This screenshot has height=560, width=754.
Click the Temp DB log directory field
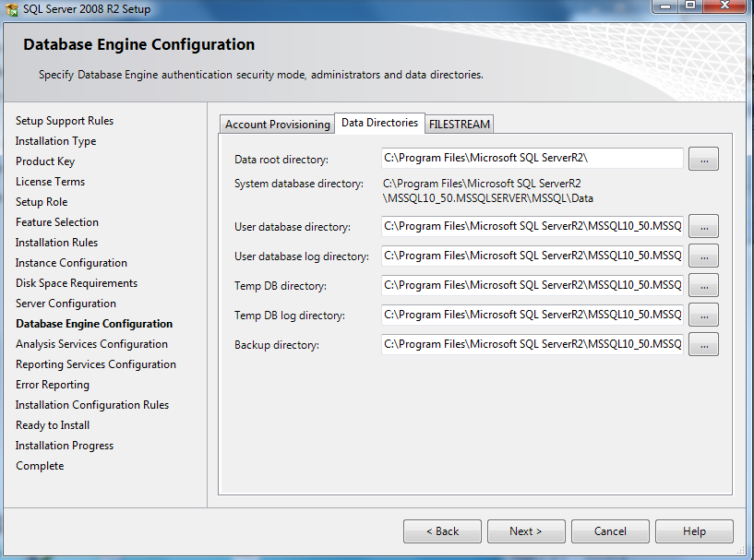[533, 315]
